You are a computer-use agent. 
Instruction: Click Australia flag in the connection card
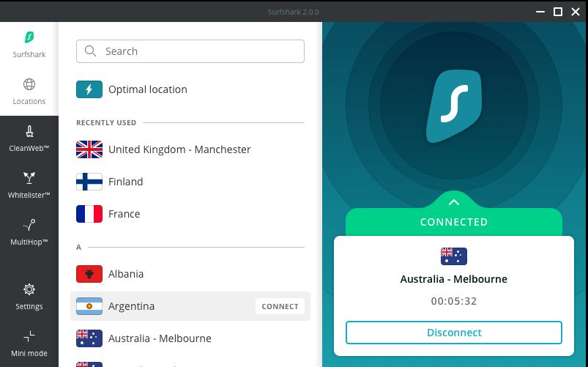click(x=454, y=256)
